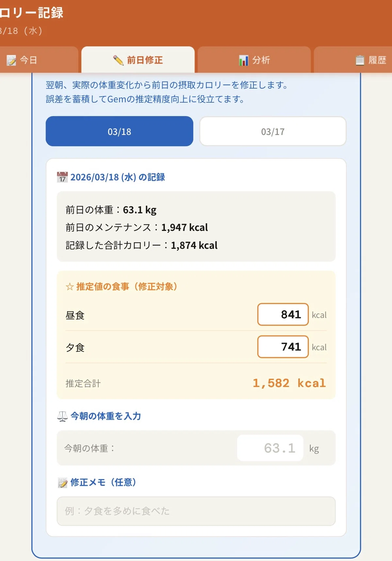The image size is (392, 561).
Task: Click the 推定合計 1,582 kcal total
Action: [x=289, y=383]
